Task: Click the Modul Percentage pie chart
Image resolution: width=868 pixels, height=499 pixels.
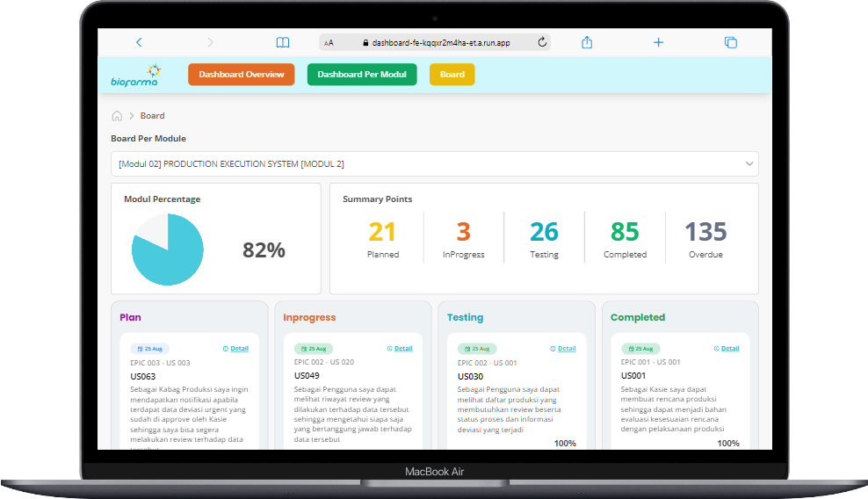Action: point(168,249)
